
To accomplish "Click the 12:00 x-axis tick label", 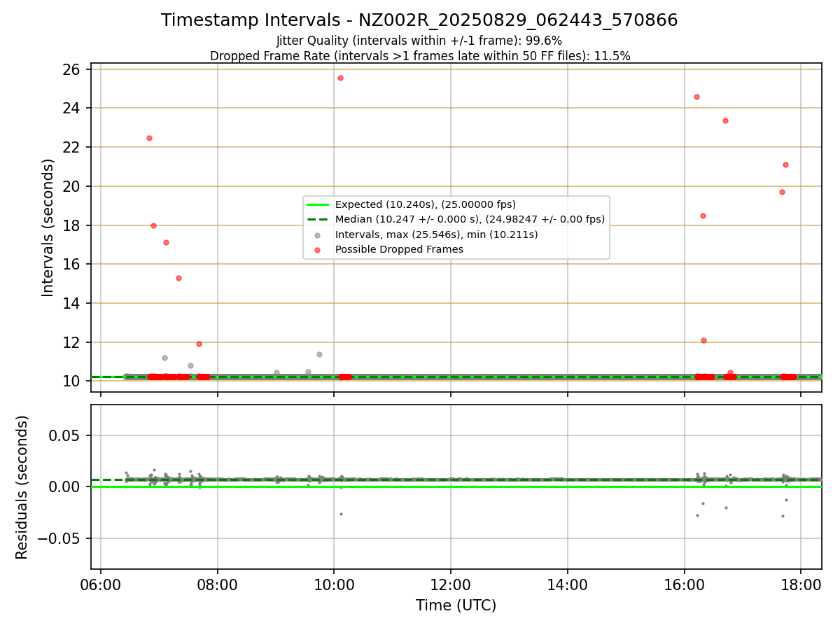I will [450, 584].
